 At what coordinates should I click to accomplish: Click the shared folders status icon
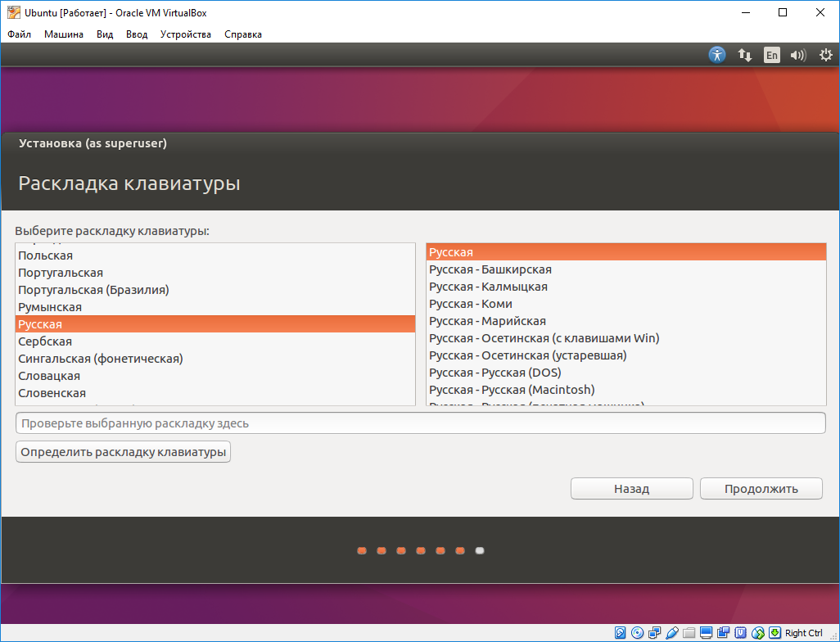click(x=689, y=633)
